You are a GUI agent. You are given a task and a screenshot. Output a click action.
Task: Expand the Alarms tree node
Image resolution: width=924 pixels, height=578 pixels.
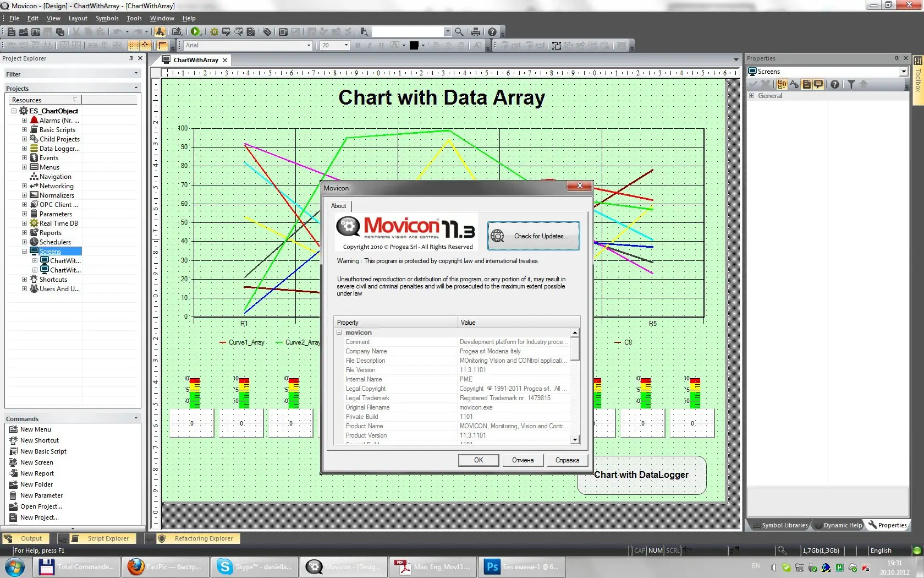point(24,121)
